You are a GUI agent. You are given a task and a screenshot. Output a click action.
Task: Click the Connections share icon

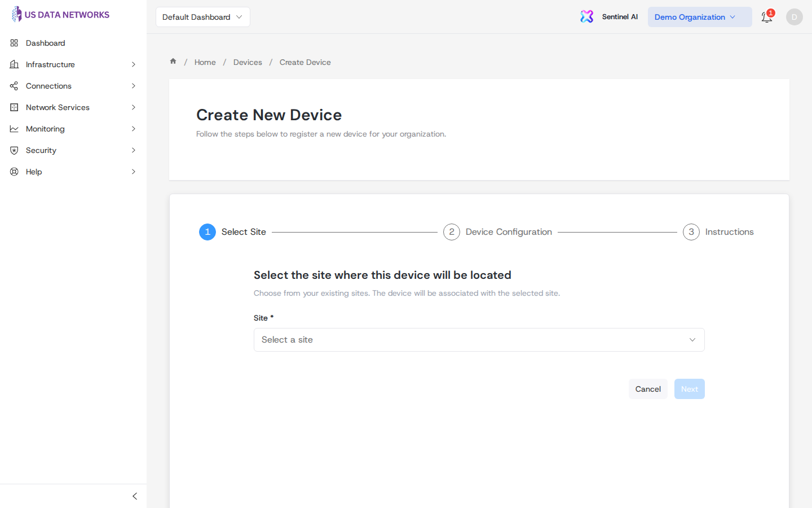14,86
